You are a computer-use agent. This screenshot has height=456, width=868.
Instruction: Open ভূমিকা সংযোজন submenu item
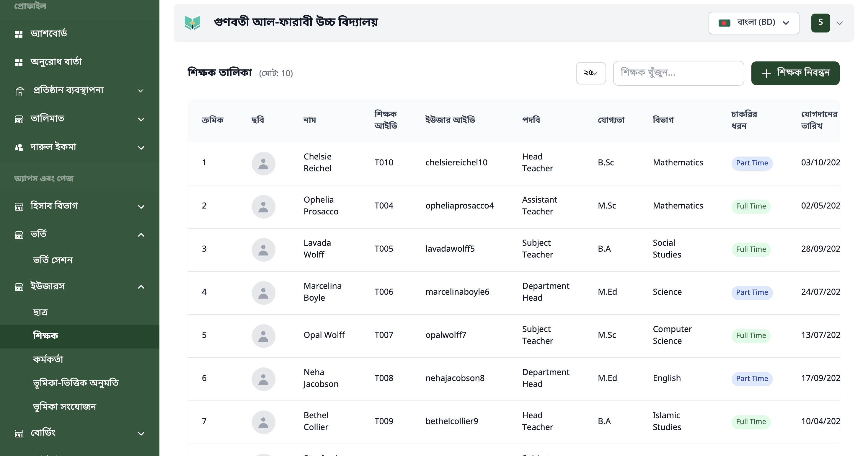pyautogui.click(x=64, y=407)
